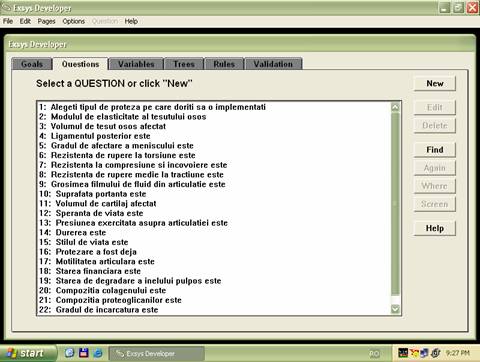Open the Rules tab

224,64
